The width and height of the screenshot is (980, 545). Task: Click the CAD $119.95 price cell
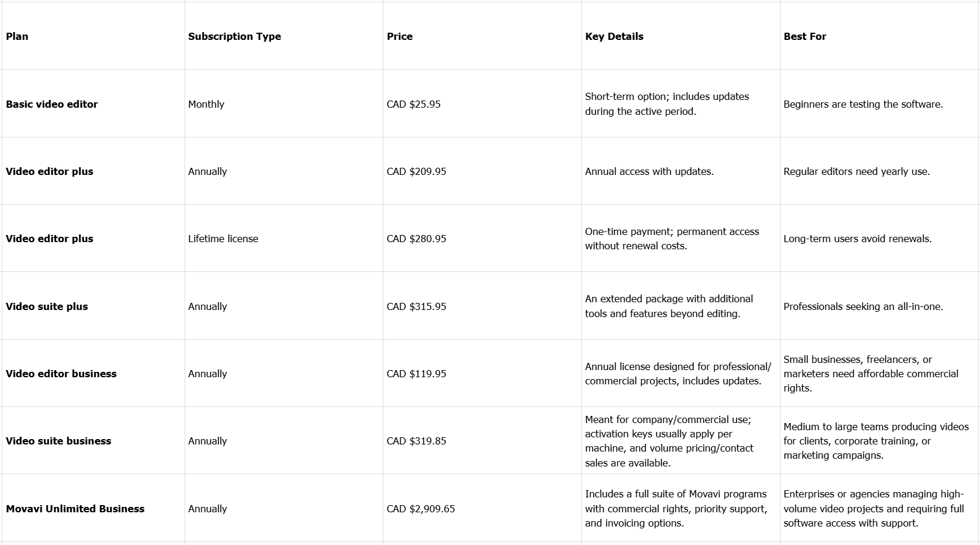tap(416, 374)
